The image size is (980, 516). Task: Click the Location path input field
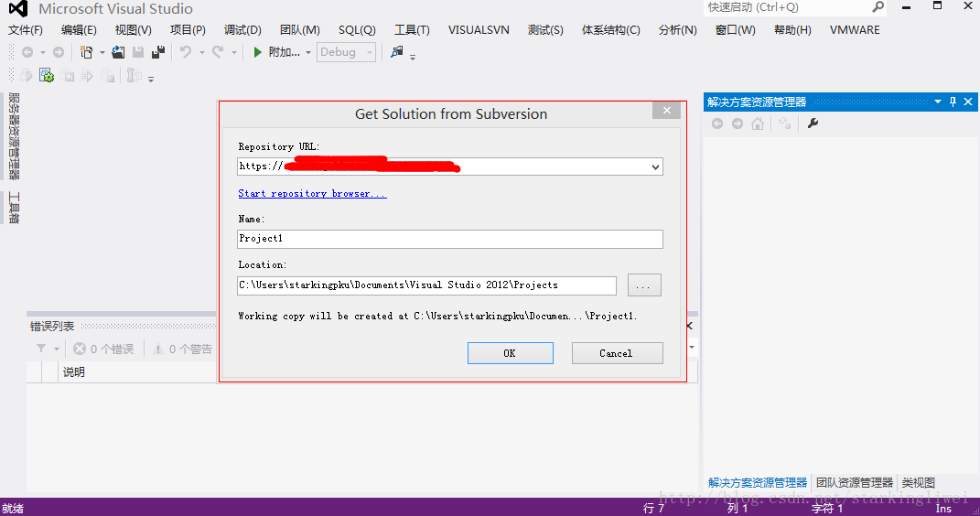pos(427,285)
